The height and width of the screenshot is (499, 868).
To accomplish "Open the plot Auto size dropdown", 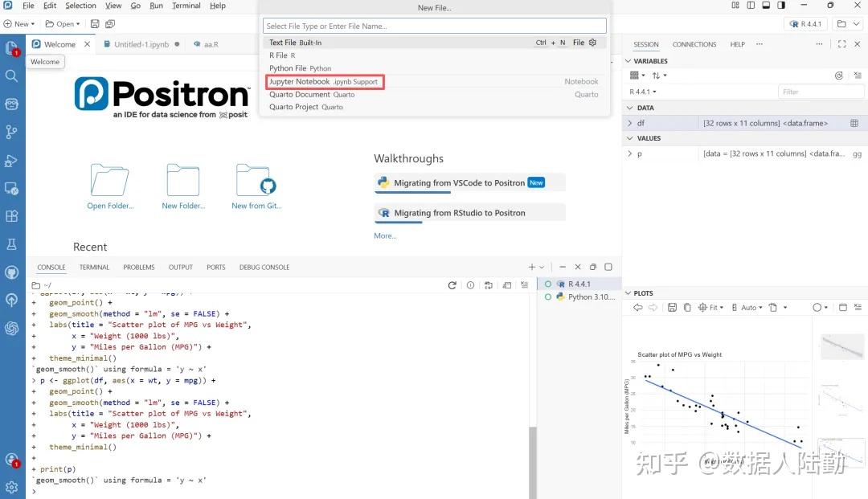I will 747,308.
